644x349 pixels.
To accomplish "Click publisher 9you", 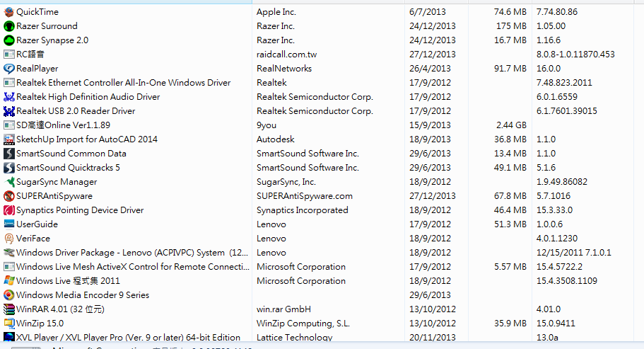I will pos(267,125).
